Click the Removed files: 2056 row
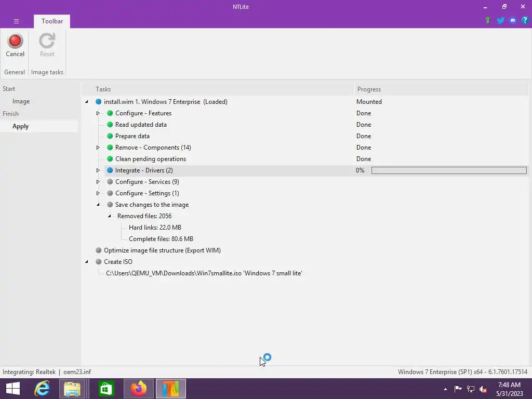The width and height of the screenshot is (532, 399). [144, 216]
